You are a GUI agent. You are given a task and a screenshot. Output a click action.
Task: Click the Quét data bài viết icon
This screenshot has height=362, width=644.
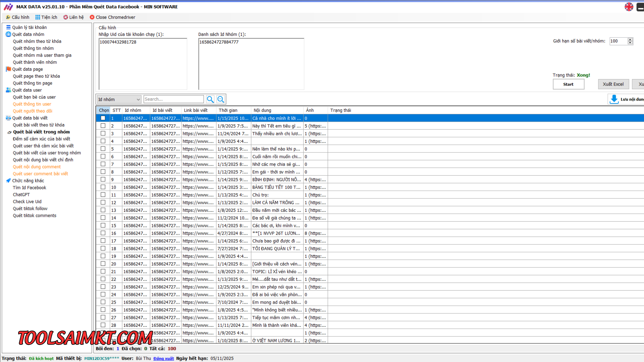[8, 118]
